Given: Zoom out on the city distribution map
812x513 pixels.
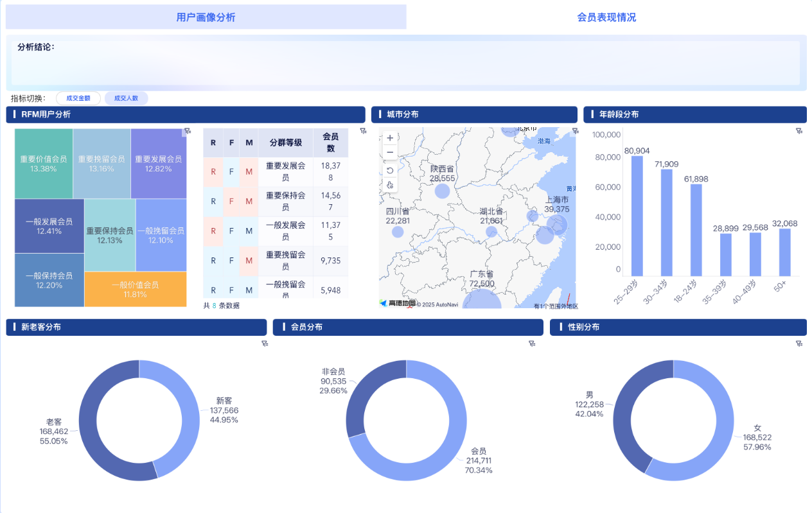Looking at the screenshot, I should pos(390,152).
